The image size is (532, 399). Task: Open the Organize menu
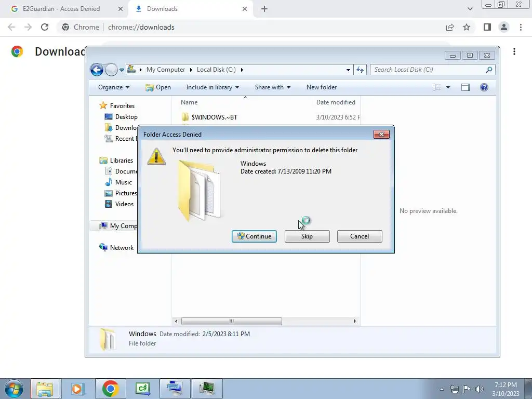click(x=114, y=87)
